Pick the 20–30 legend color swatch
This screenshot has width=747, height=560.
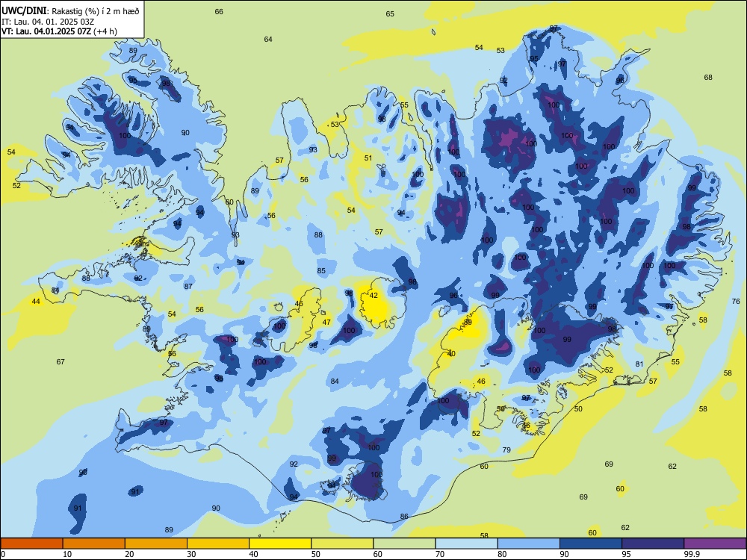156,544
